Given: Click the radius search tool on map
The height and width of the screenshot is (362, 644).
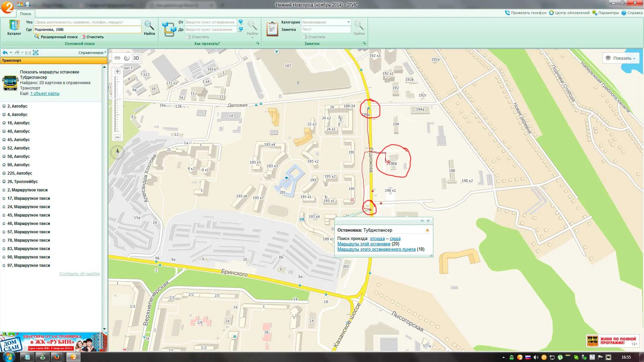Looking at the screenshot, I should click(x=127, y=58).
